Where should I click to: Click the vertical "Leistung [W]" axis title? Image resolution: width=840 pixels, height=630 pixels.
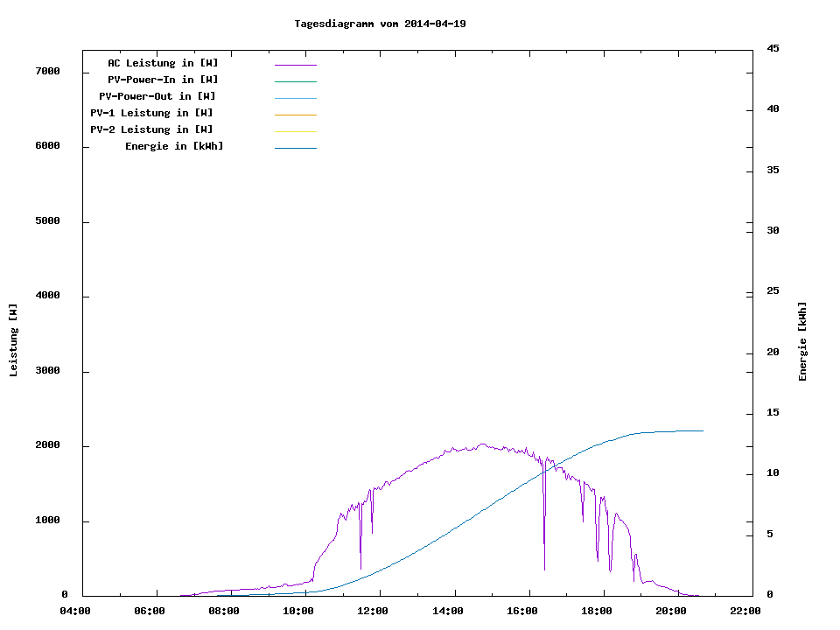click(13, 340)
